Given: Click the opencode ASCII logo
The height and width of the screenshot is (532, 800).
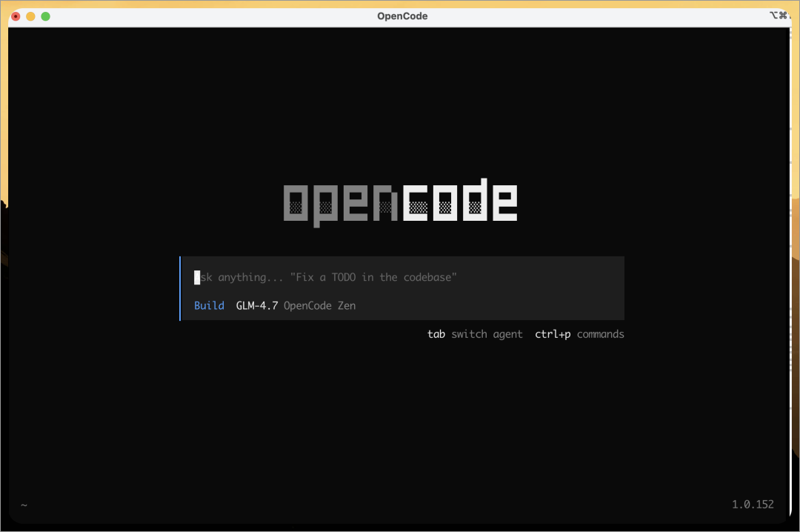Looking at the screenshot, I should click(401, 203).
